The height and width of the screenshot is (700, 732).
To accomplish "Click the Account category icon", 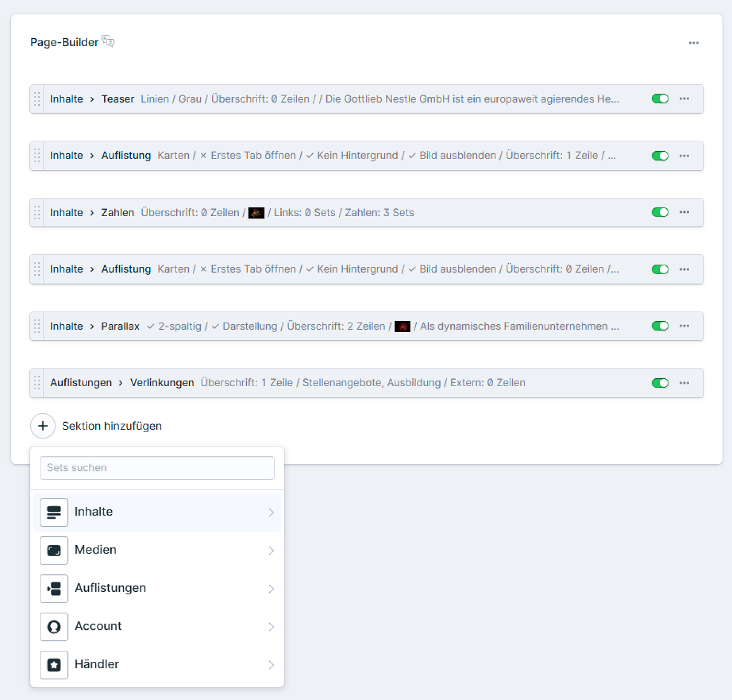I will (x=54, y=627).
